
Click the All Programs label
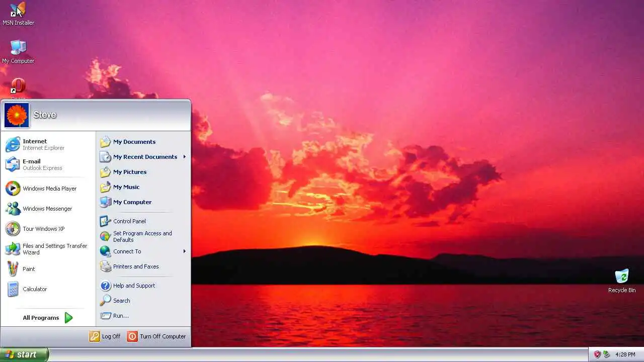(x=41, y=318)
